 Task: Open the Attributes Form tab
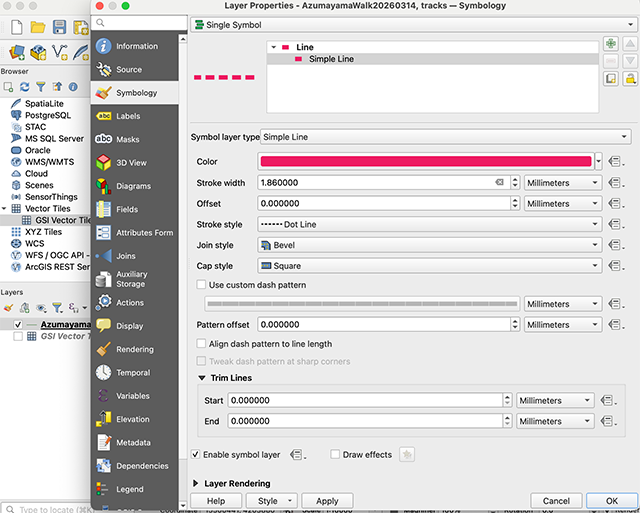coord(144,233)
